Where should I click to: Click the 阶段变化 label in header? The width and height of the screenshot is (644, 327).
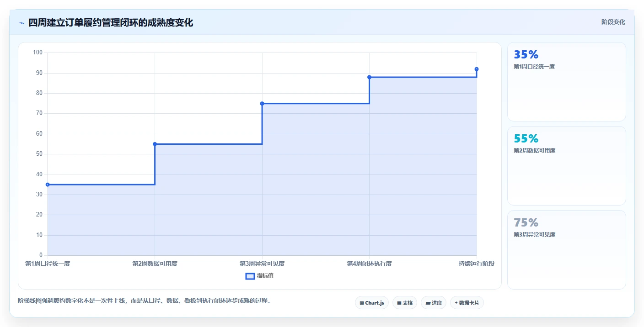(613, 22)
